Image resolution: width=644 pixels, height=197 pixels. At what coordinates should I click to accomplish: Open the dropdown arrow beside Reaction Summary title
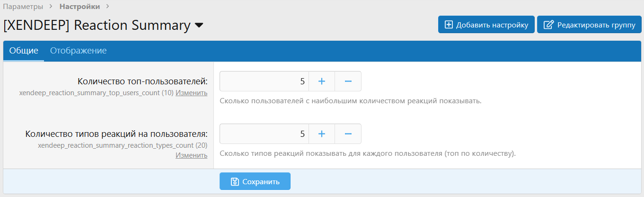click(199, 25)
